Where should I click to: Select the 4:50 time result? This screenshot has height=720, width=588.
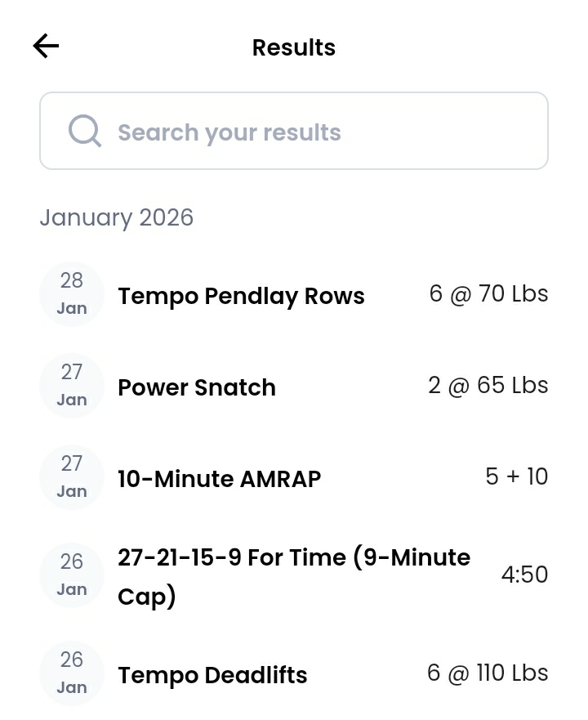click(524, 575)
